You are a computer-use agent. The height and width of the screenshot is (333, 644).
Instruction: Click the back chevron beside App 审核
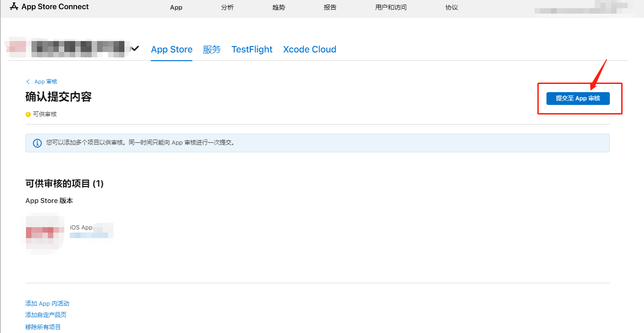click(28, 82)
